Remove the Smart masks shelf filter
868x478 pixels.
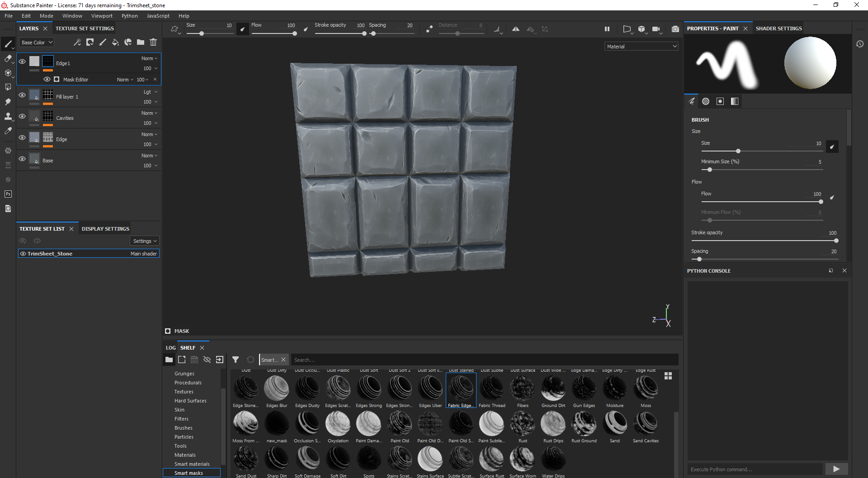pos(283,360)
